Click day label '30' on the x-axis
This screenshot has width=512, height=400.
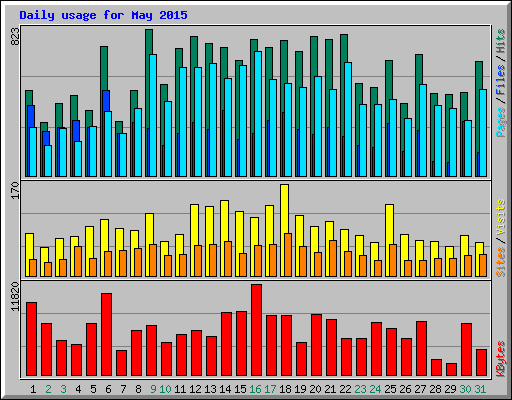pyautogui.click(x=465, y=389)
